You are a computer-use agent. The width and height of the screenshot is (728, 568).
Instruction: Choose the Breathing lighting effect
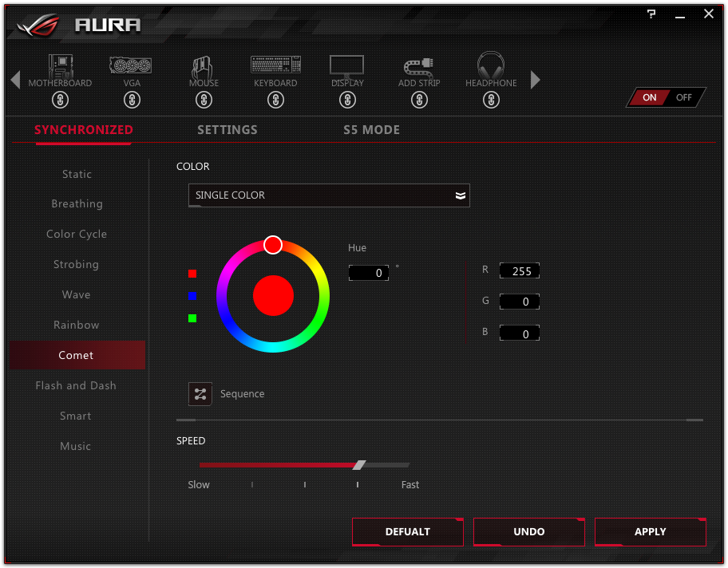click(x=77, y=203)
